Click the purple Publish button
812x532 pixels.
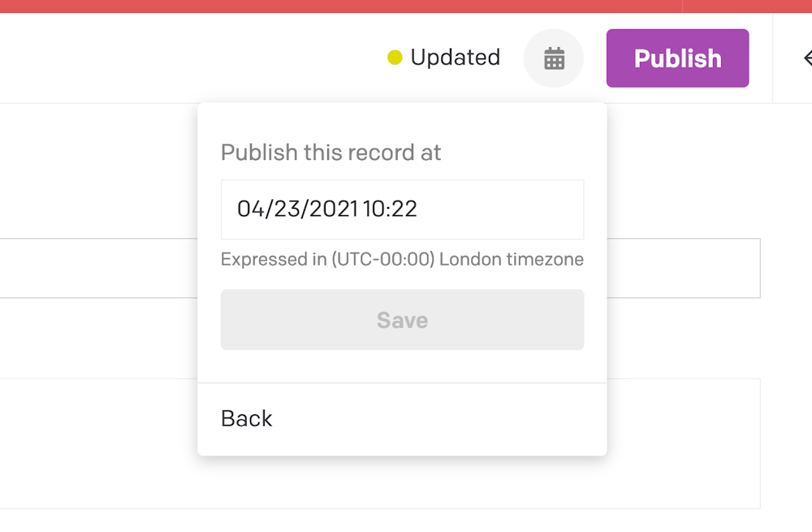click(x=677, y=58)
